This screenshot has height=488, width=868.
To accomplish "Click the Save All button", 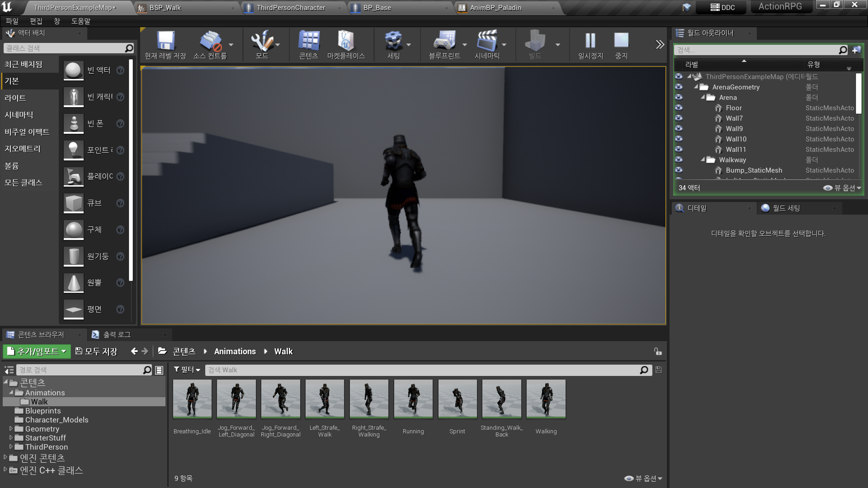I will pyautogui.click(x=96, y=352).
